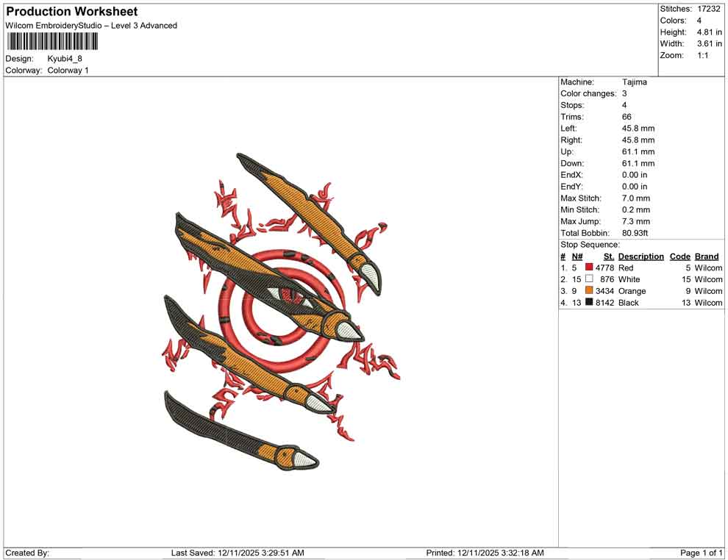Click the barcode under the worksheet title
Viewport: 728px width, 560px height.
[52, 42]
